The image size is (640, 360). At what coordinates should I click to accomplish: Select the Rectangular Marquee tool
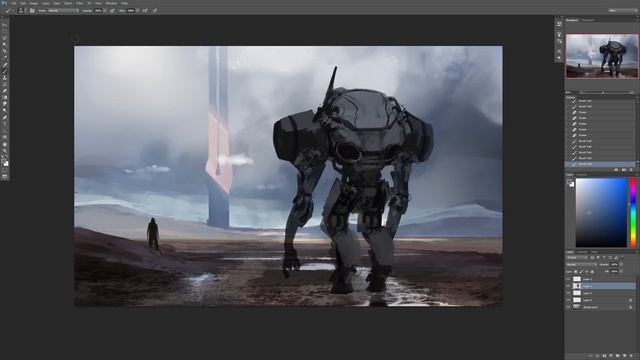tap(5, 31)
